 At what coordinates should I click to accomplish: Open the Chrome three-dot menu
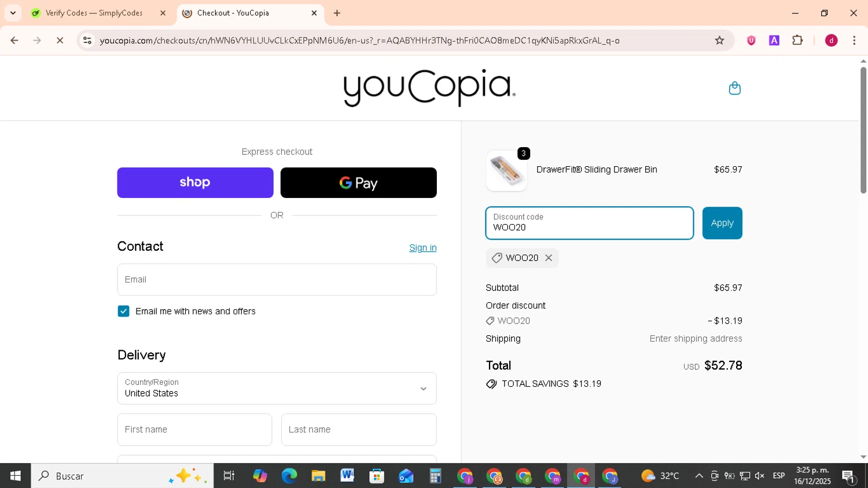click(x=854, y=41)
